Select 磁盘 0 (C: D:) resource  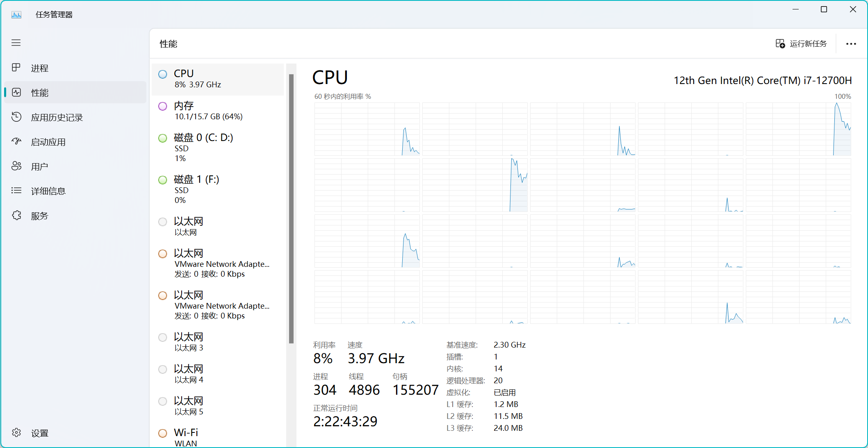point(218,147)
